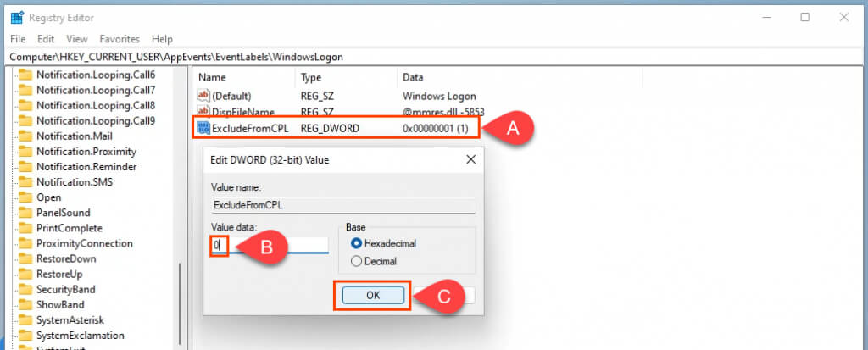Select the Notification.Looping.Call6 label

tap(96, 75)
